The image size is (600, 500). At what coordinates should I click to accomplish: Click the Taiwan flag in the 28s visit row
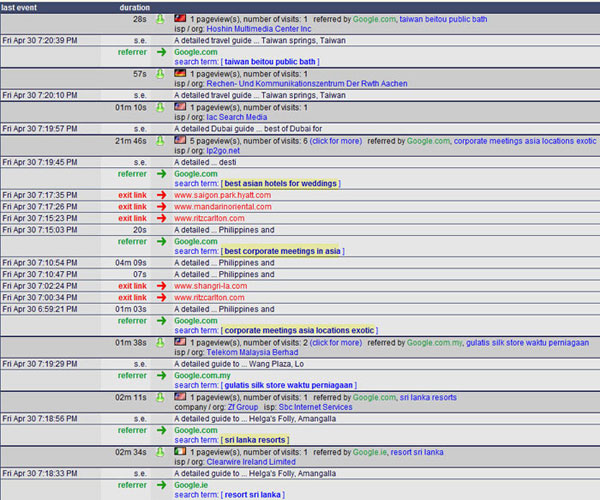click(180, 19)
